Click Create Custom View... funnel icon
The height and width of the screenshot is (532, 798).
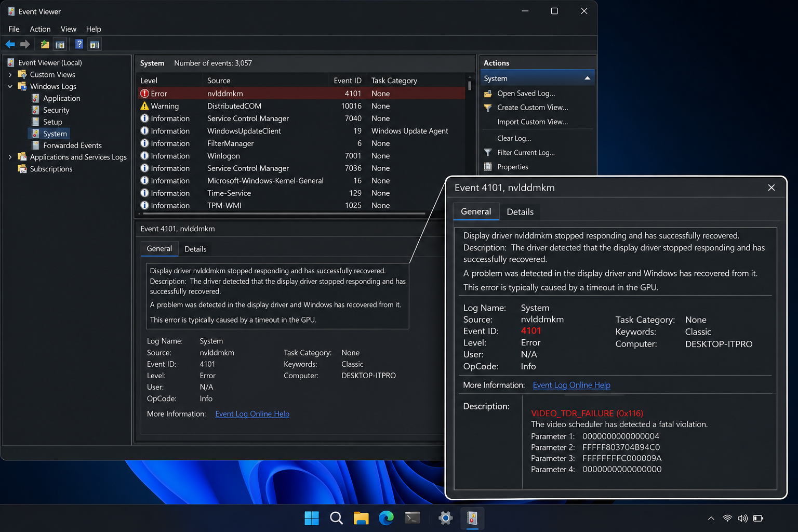pos(488,108)
